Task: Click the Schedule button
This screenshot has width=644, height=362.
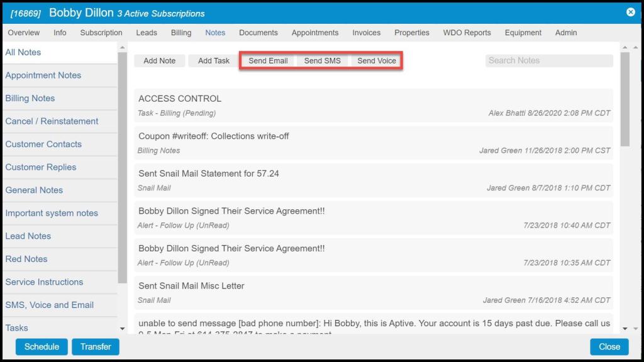Action: tap(42, 346)
